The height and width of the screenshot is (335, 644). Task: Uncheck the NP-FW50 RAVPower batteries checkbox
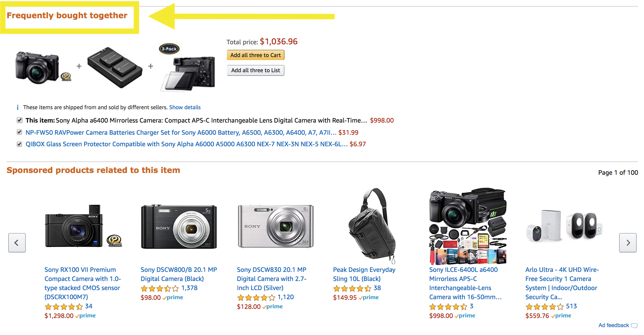click(19, 132)
